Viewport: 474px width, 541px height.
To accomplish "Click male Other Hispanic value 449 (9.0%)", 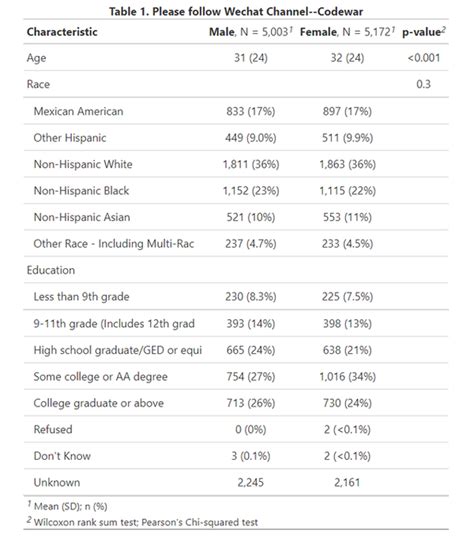I will pos(251,138).
